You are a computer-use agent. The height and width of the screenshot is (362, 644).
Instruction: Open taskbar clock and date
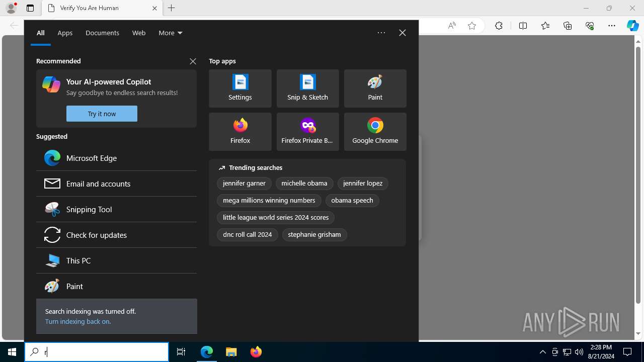point(601,352)
